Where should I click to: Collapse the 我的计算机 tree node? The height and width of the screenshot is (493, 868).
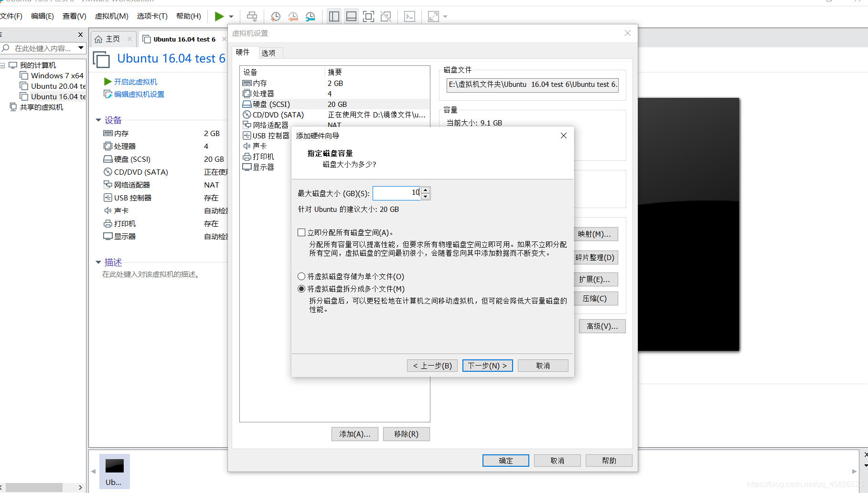pos(2,65)
